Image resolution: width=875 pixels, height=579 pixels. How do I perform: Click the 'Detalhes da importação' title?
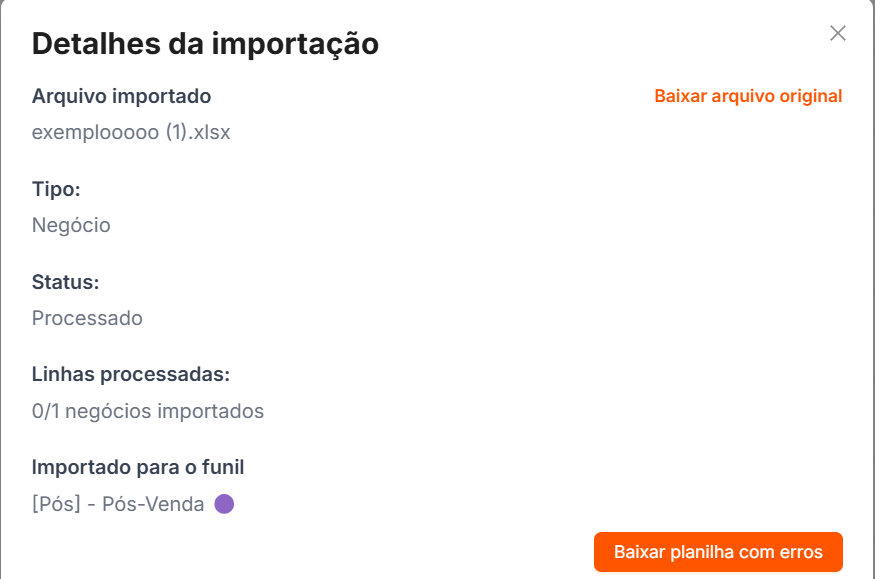pyautogui.click(x=205, y=44)
